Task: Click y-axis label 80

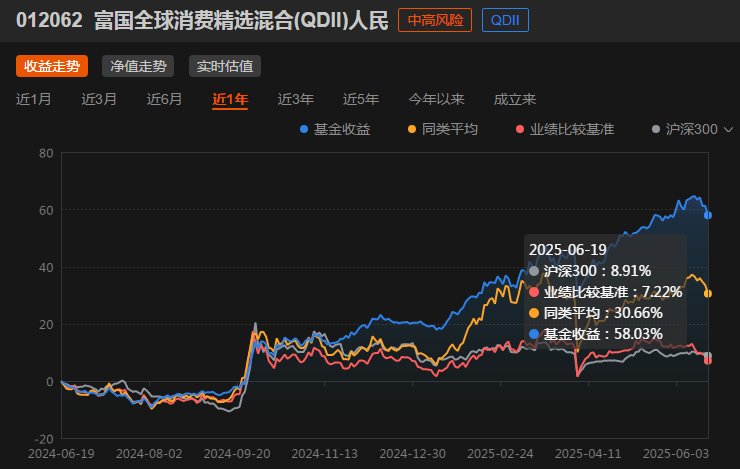Action: point(46,153)
